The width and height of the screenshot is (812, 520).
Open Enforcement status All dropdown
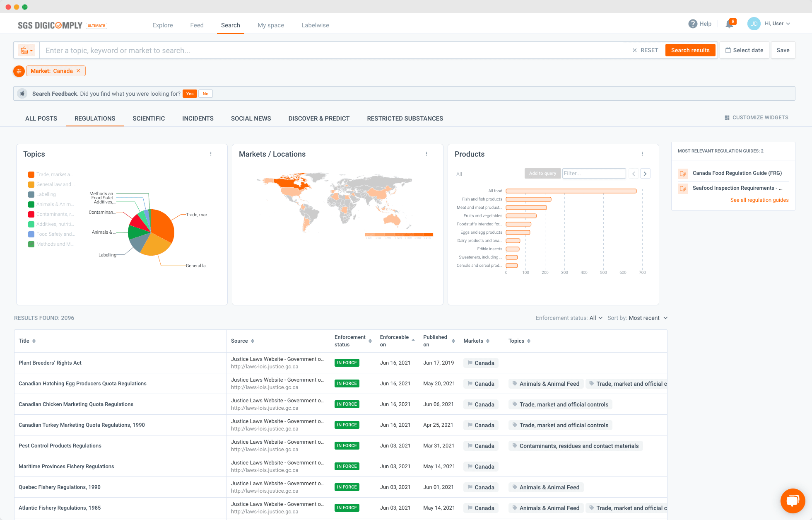click(x=596, y=318)
